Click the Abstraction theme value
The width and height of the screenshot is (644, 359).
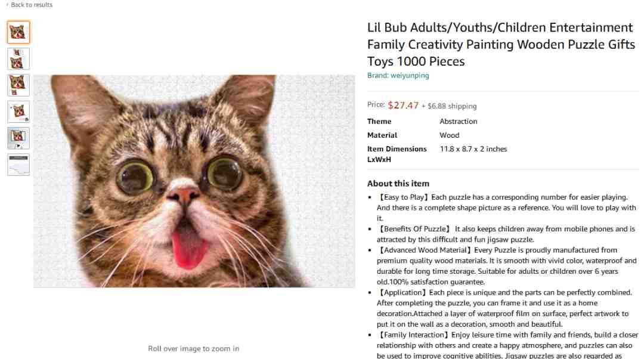[x=459, y=122]
